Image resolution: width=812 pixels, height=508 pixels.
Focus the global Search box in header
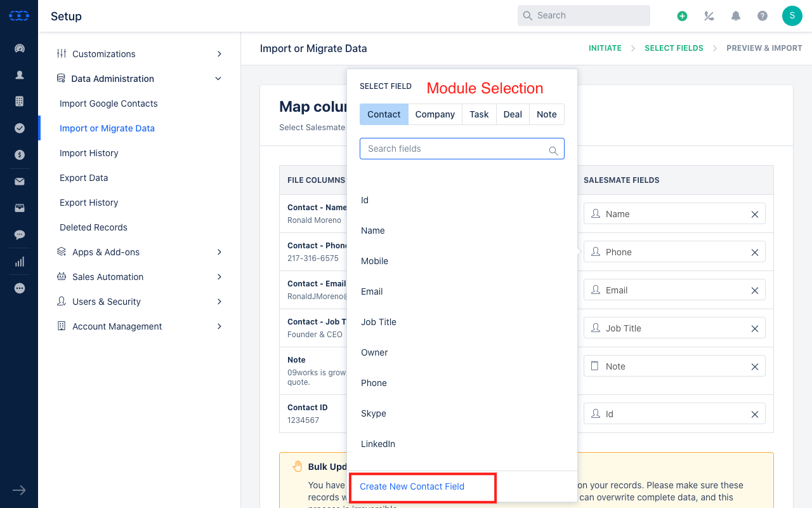click(x=584, y=16)
